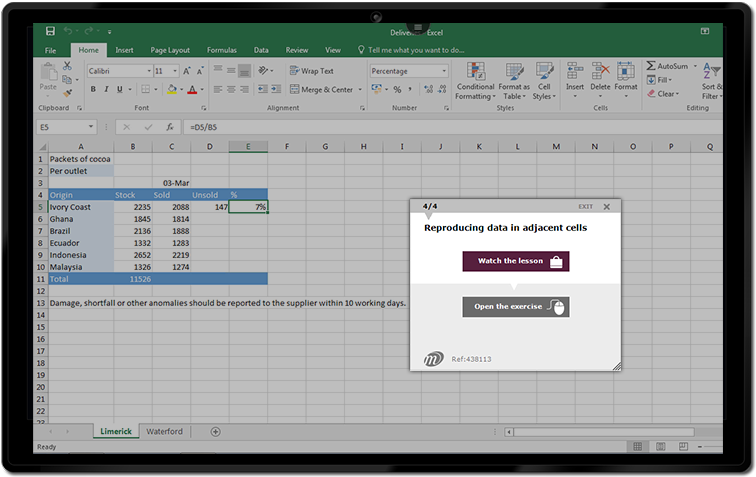Click the Wrap Text button
This screenshot has height=477, width=756.
(x=311, y=71)
